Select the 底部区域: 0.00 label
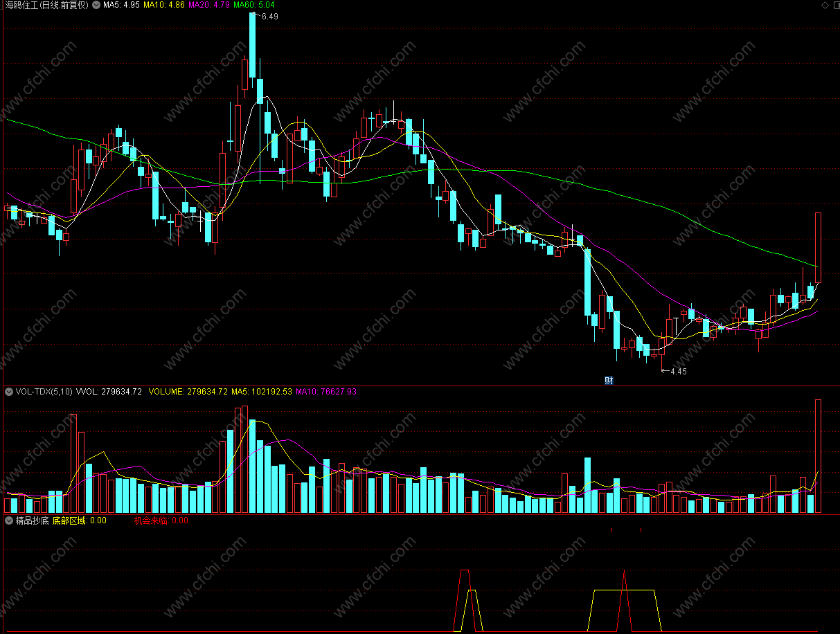Screen dimensions: 840x634 coord(79,520)
